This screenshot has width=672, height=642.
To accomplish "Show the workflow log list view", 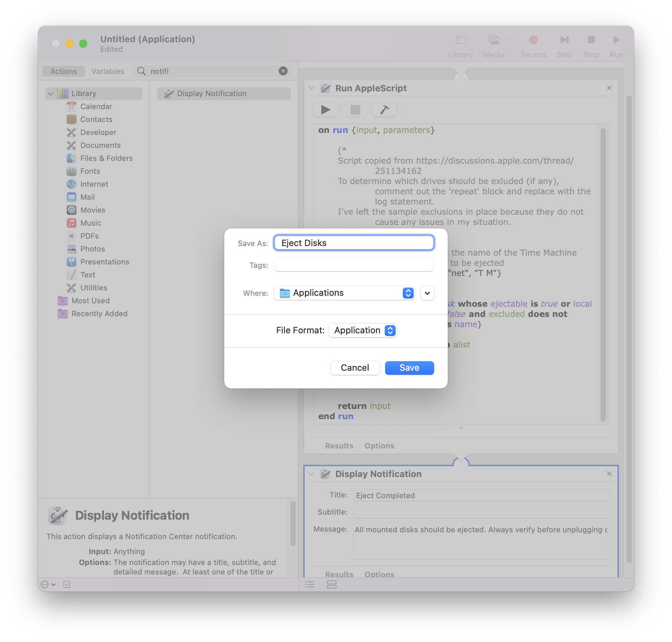I will (x=310, y=584).
